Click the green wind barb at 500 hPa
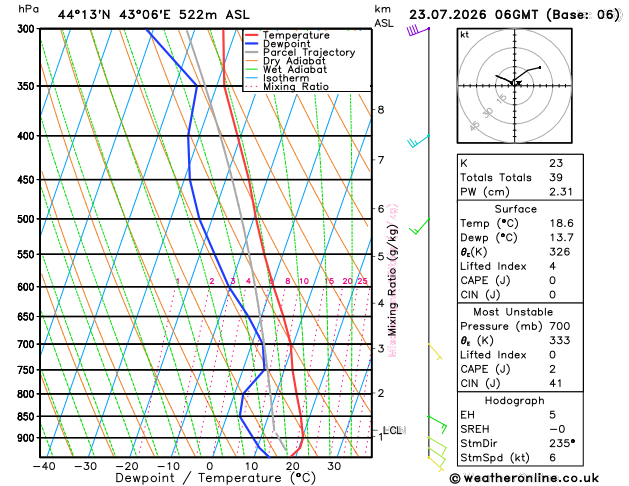629x486 pixels. point(419,226)
